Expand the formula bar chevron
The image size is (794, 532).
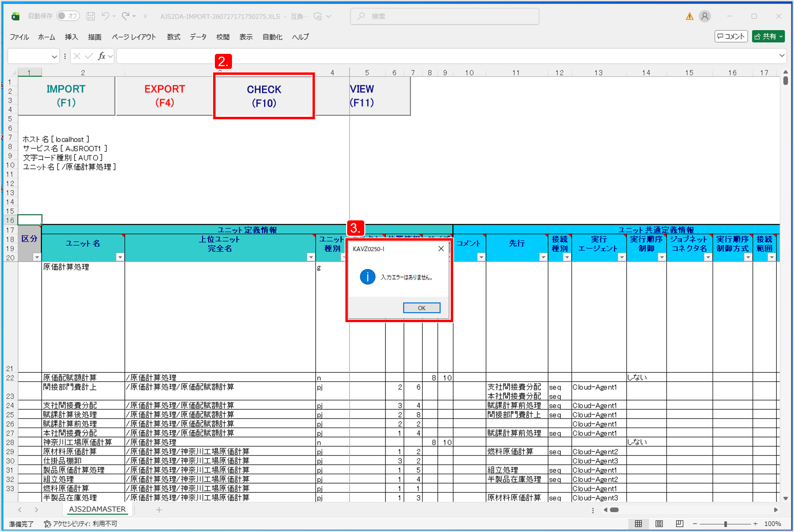pyautogui.click(x=782, y=56)
